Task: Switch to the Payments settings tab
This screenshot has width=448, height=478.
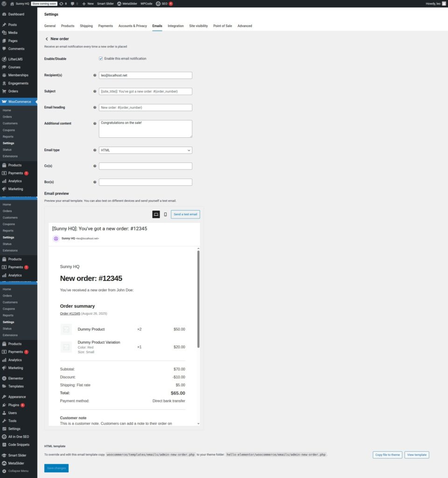Action: pyautogui.click(x=105, y=26)
